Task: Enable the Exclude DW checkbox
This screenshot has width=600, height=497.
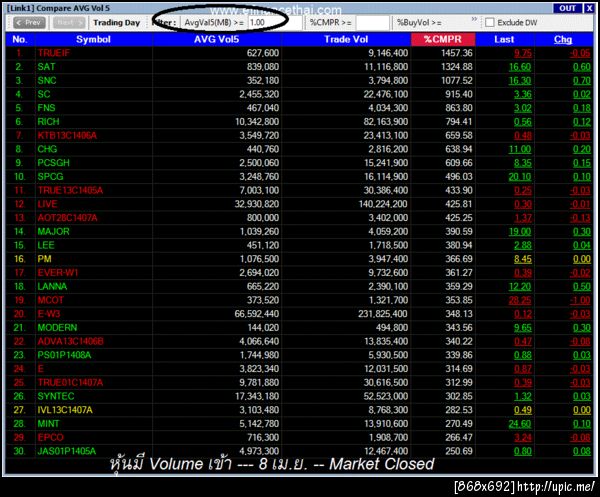Action: tap(489, 23)
